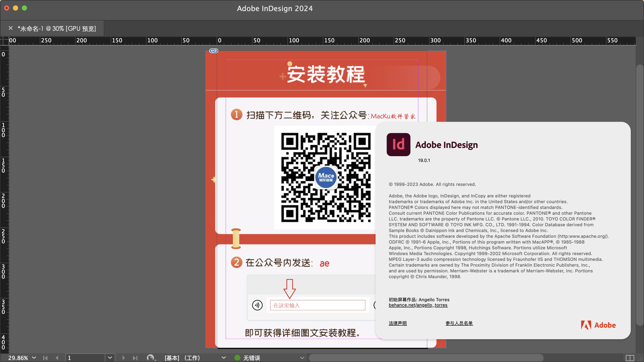The width and height of the screenshot is (644, 362).
Task: Click the version text 19.0.1
Action: pos(424,160)
